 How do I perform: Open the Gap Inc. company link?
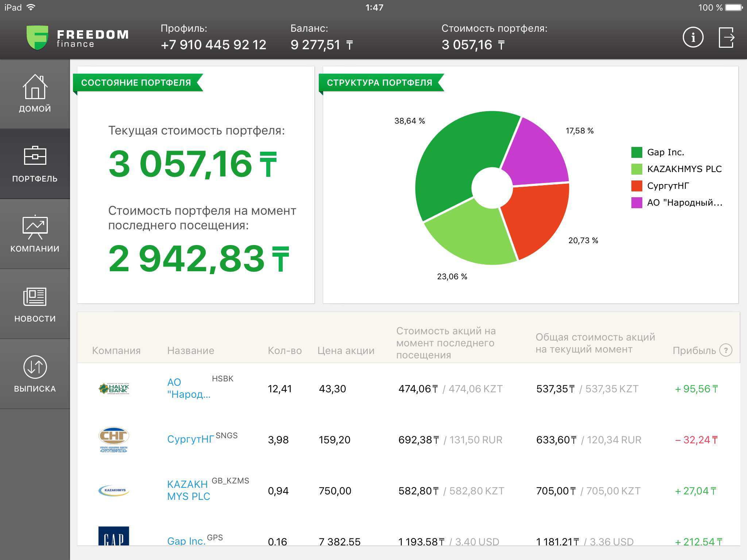(186, 541)
